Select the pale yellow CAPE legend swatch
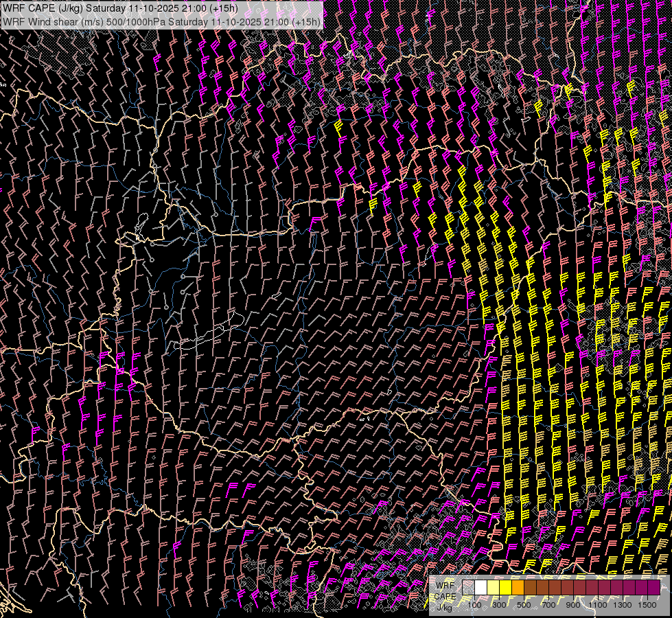Screen dimensions: 672x618 (493, 588)
